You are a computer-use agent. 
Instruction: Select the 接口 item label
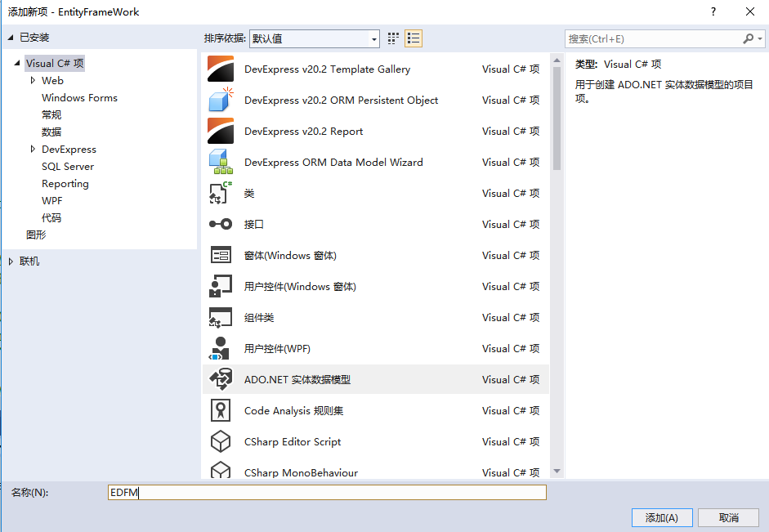pos(254,224)
